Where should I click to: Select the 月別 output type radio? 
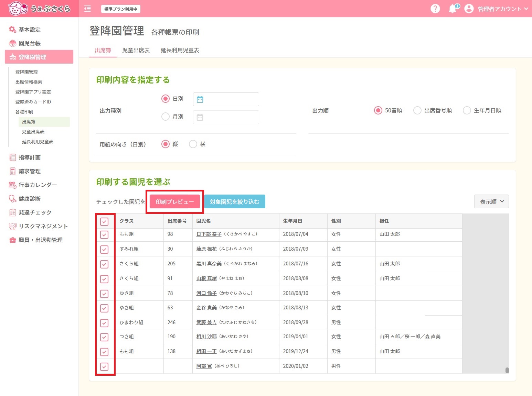pyautogui.click(x=166, y=117)
